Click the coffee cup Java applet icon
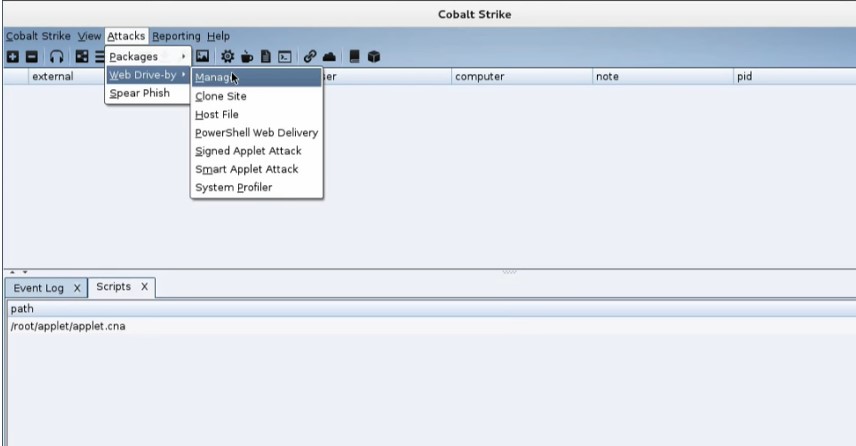Viewport: 856px width, 446px height. 247,56
